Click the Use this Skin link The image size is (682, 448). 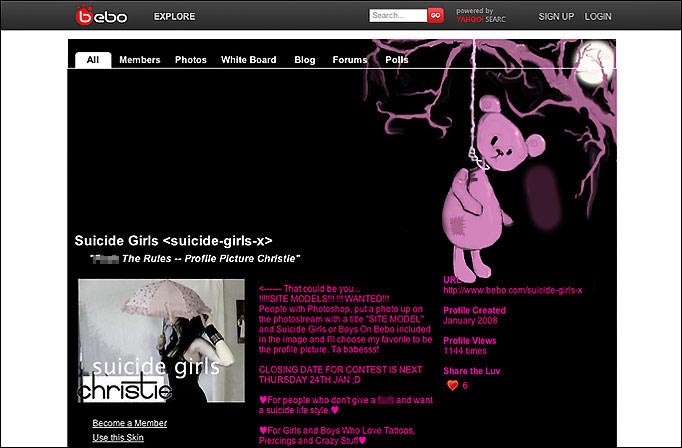[118, 438]
